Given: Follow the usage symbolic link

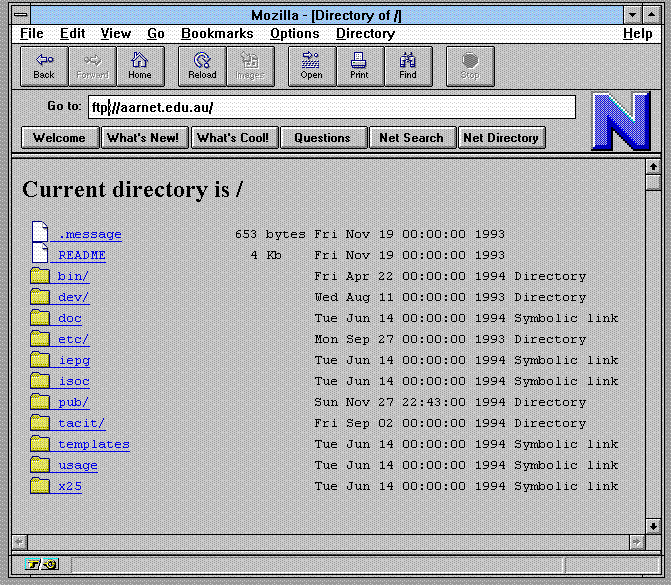Looking at the screenshot, I should (78, 465).
